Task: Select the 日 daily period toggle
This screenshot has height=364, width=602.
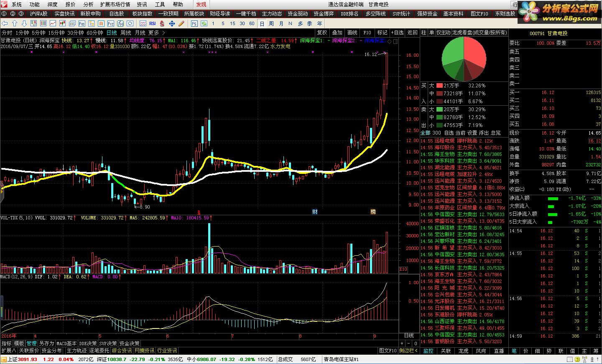Action: [262, 23]
